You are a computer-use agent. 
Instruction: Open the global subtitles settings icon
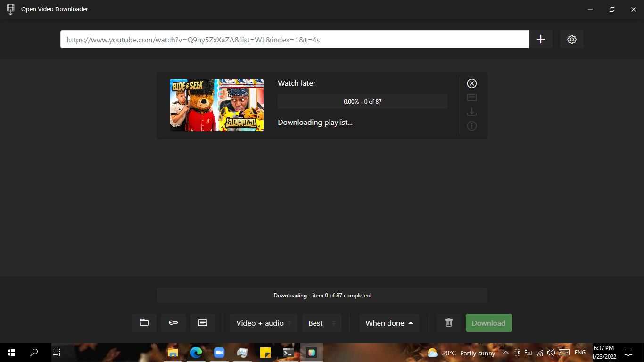pyautogui.click(x=202, y=323)
